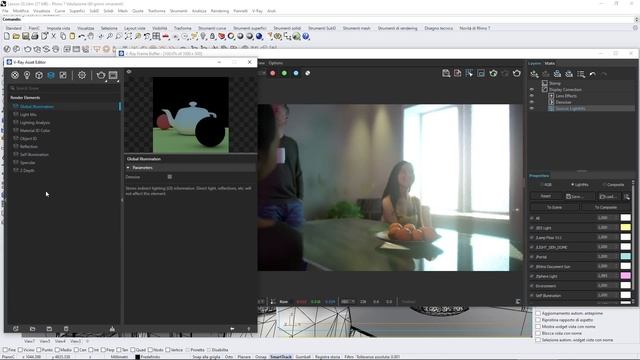Check Blocca vista con nome option

coord(538,333)
